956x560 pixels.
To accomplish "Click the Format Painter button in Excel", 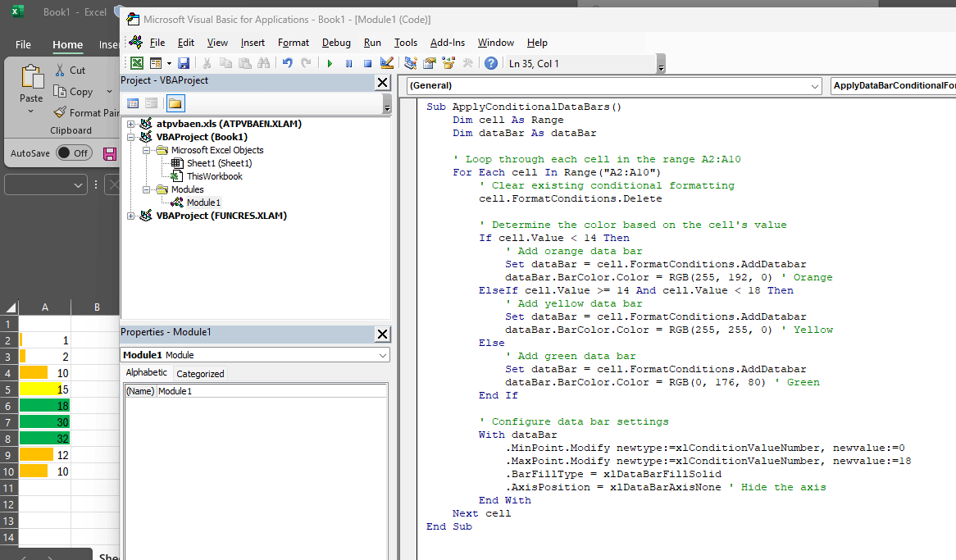I will [87, 113].
